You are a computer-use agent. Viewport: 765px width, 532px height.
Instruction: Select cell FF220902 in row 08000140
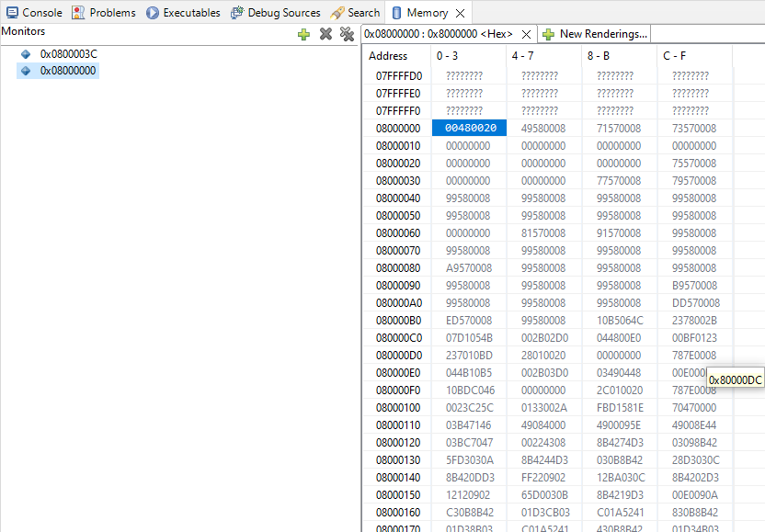[x=544, y=478]
